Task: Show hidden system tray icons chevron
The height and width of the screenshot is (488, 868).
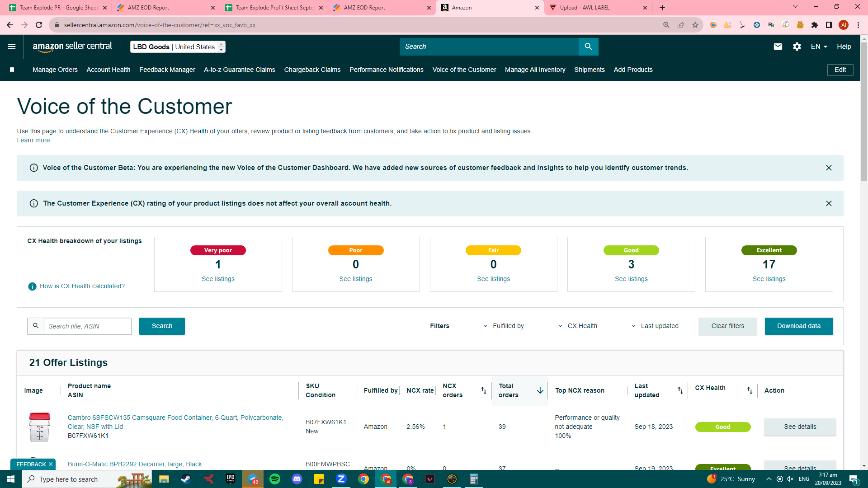Action: [x=769, y=479]
